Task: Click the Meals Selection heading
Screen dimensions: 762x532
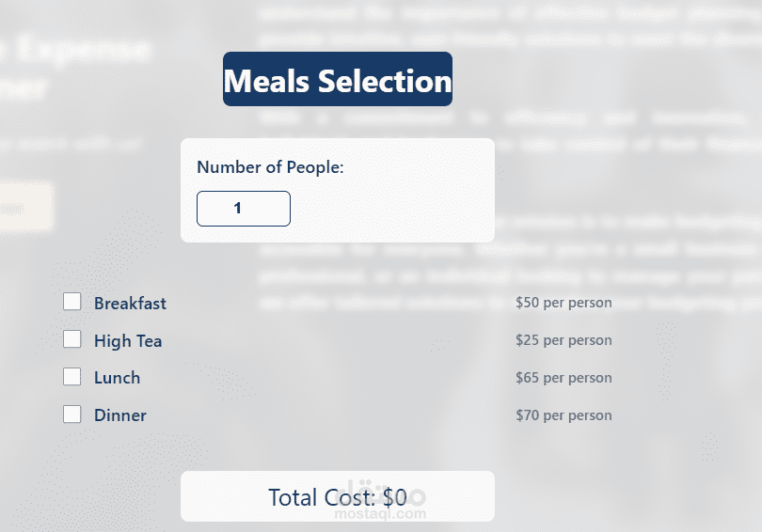Action: point(337,80)
